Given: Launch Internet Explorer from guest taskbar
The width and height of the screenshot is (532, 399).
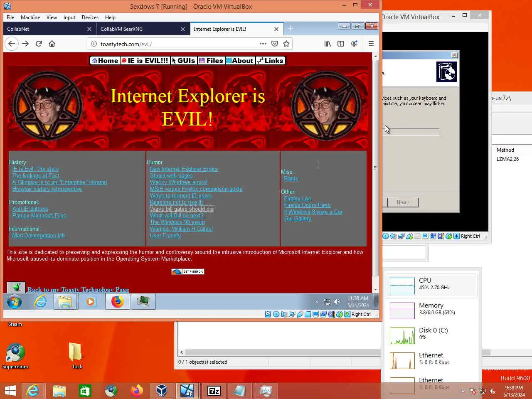Looking at the screenshot, I should (40, 301).
